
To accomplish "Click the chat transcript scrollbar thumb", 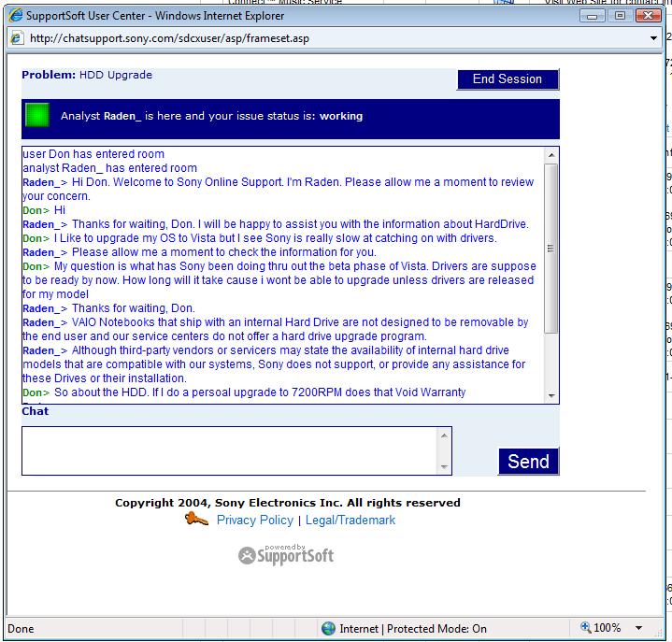I will [x=551, y=249].
